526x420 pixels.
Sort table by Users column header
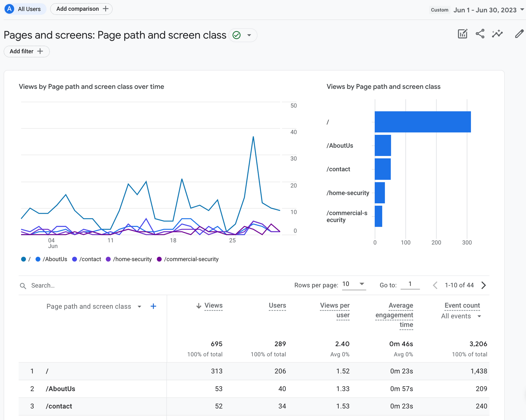coord(277,306)
